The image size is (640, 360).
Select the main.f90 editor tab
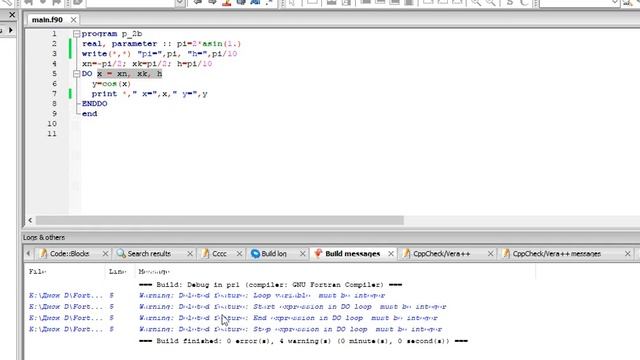pyautogui.click(x=47, y=20)
